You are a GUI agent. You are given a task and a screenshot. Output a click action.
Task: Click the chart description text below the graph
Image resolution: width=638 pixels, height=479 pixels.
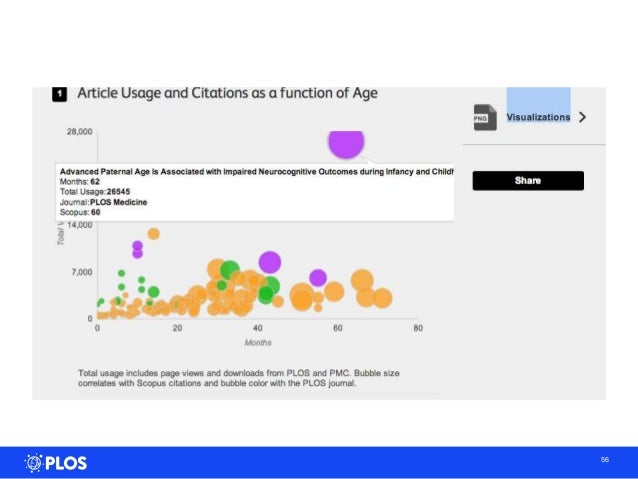click(239, 378)
